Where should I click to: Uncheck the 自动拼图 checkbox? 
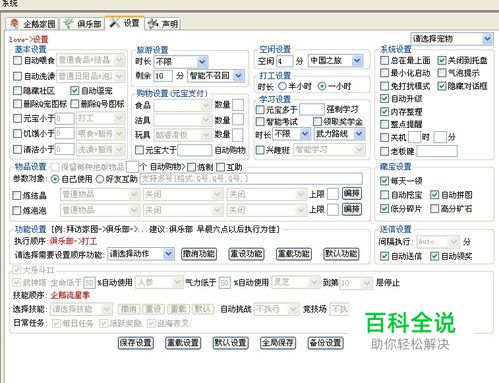(x=434, y=195)
